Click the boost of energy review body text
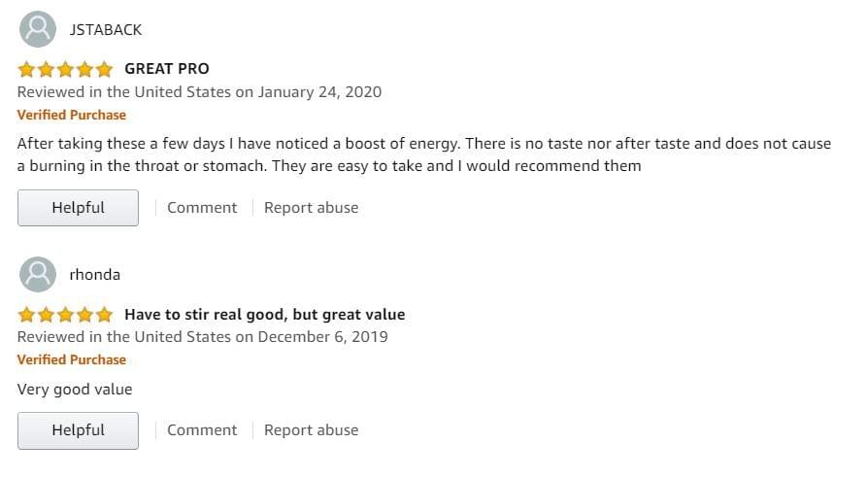The height and width of the screenshot is (477, 868). [424, 154]
